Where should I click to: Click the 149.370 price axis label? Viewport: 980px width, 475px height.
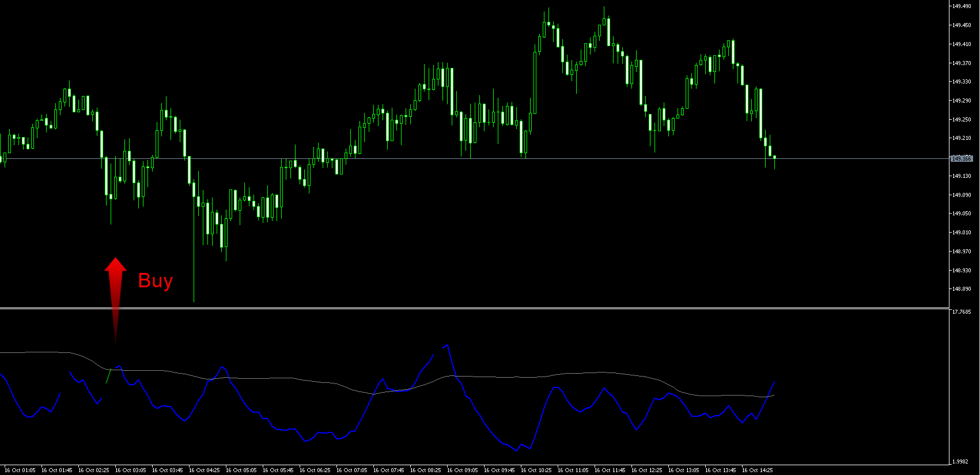point(962,63)
